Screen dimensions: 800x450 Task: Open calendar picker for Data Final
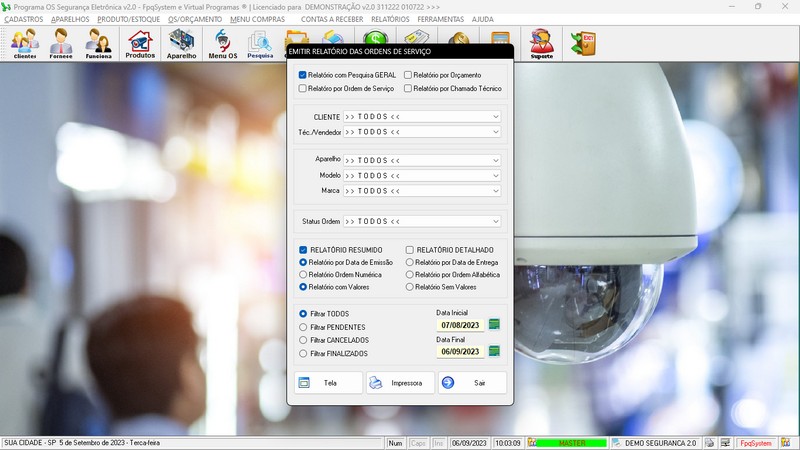tap(494, 351)
